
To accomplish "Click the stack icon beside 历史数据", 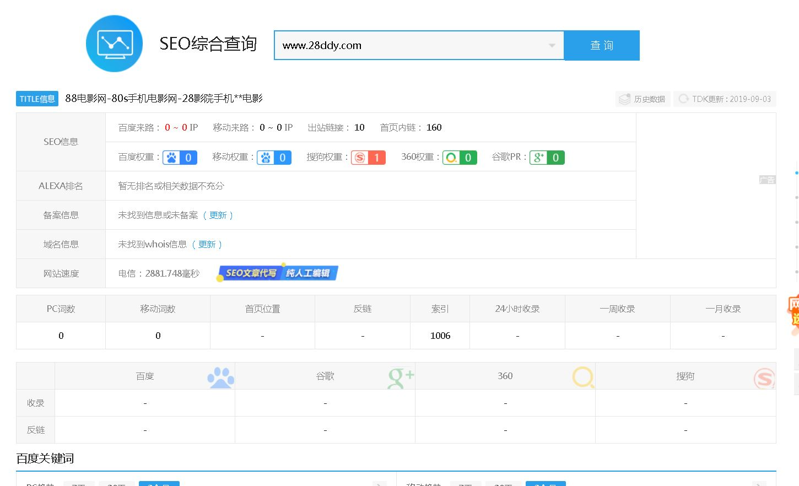I will pos(625,99).
